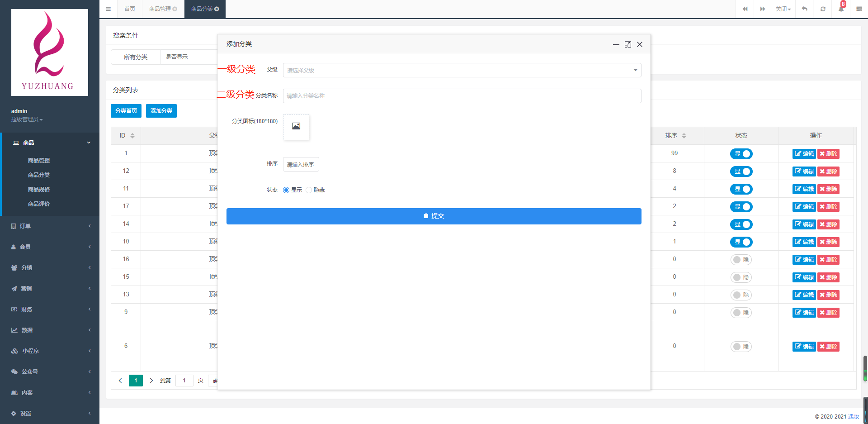Expand the 内容 sidebar menu
The width and height of the screenshot is (868, 424).
50,392
